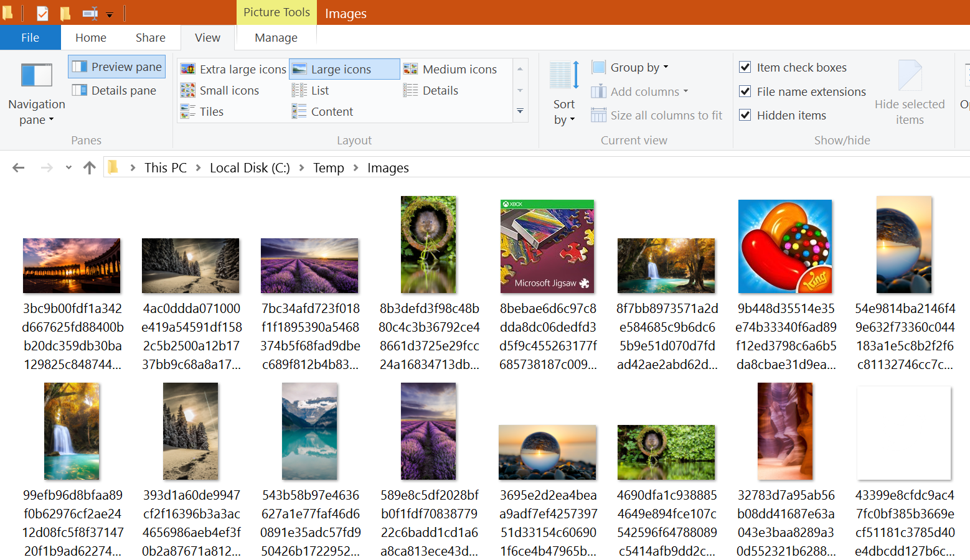Toggle the Preview pane
The width and height of the screenshot is (970, 560).
point(117,67)
